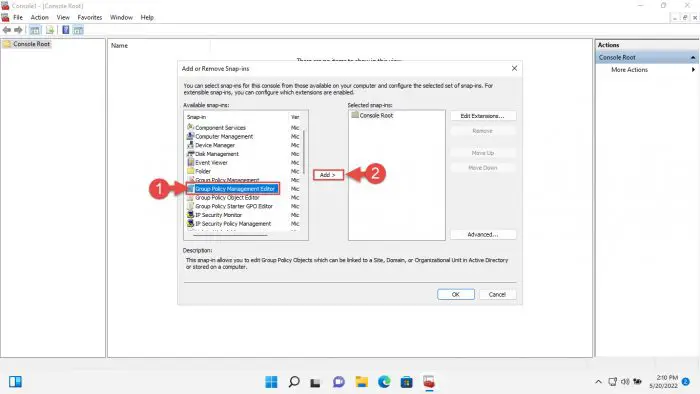Click the Add > button
Screen dimensions: 700x394
[328, 175]
